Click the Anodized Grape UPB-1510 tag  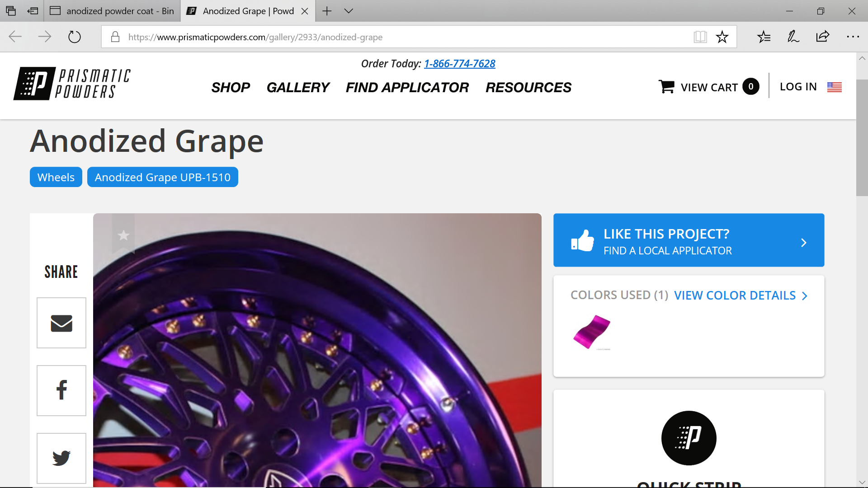(163, 177)
